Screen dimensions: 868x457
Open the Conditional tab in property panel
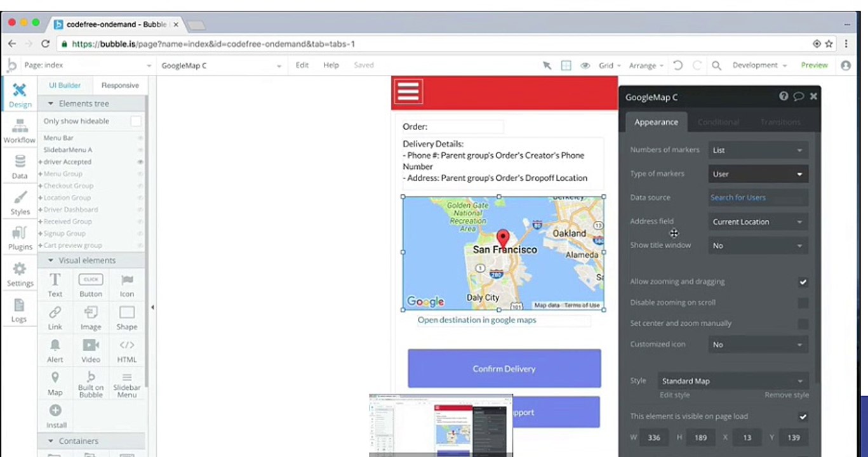click(x=718, y=122)
